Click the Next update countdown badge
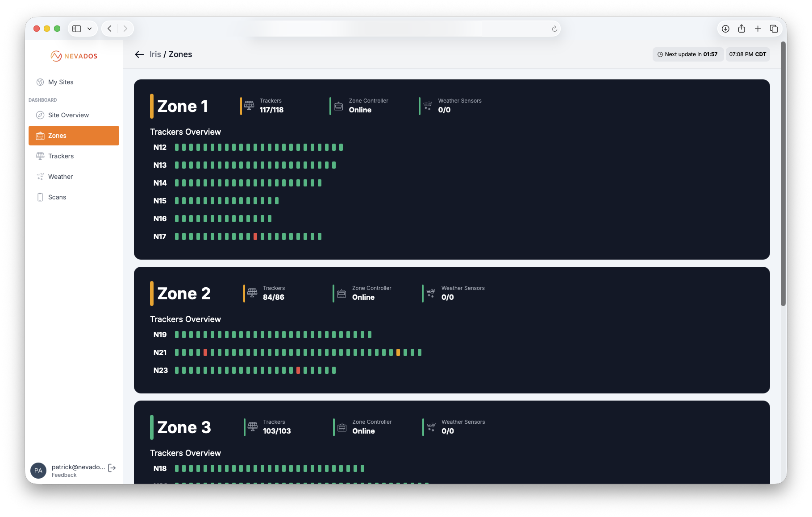 click(687, 54)
